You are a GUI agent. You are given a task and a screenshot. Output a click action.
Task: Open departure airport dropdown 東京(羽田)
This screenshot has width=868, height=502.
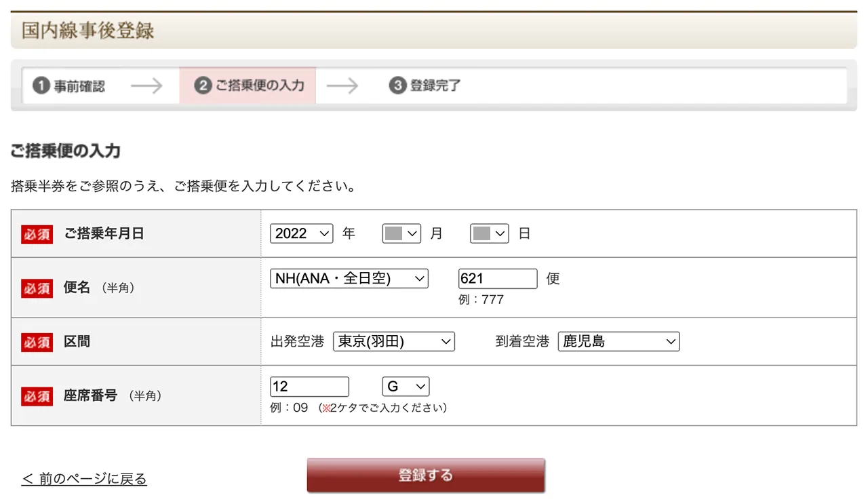coord(393,342)
